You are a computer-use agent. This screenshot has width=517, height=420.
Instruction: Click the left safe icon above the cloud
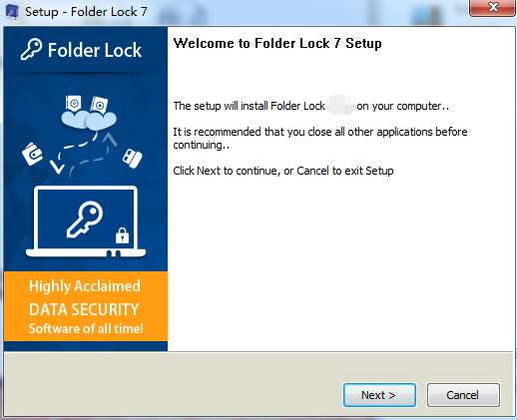73,104
